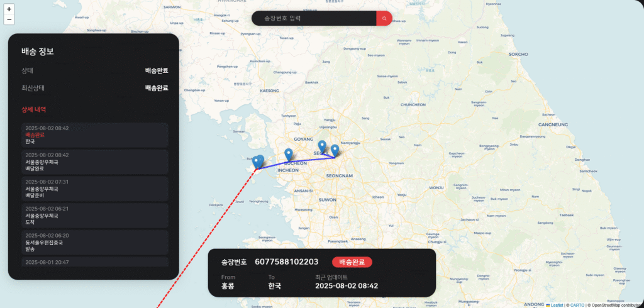The image size is (644, 308).
Task: Select the 08:42 서울중앙우체국 배달완료 entry
Action: pos(95,162)
